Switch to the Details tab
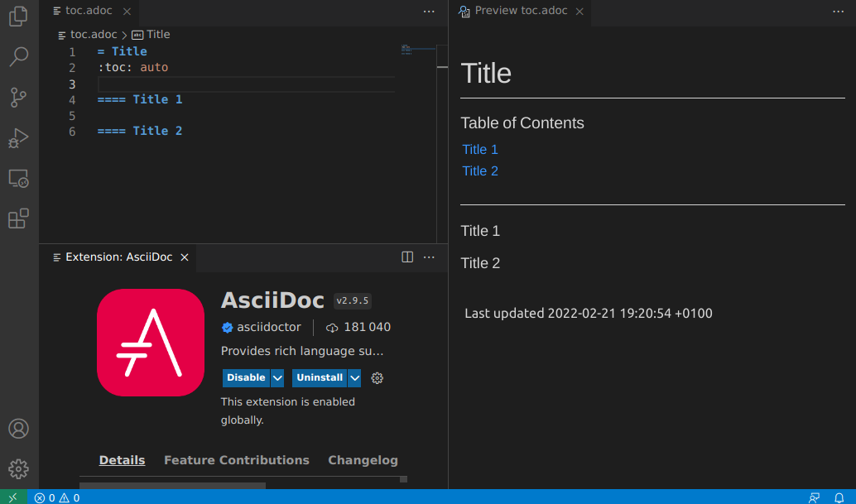The image size is (856, 504). (122, 460)
